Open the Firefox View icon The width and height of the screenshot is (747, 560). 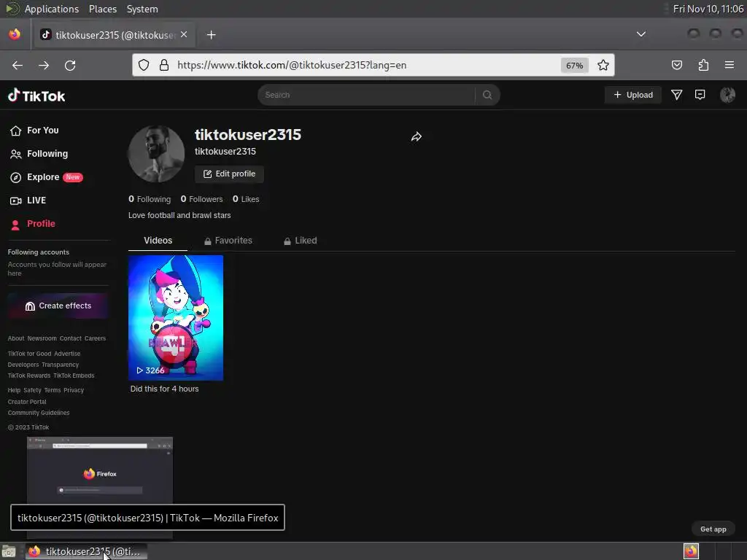tap(15, 34)
